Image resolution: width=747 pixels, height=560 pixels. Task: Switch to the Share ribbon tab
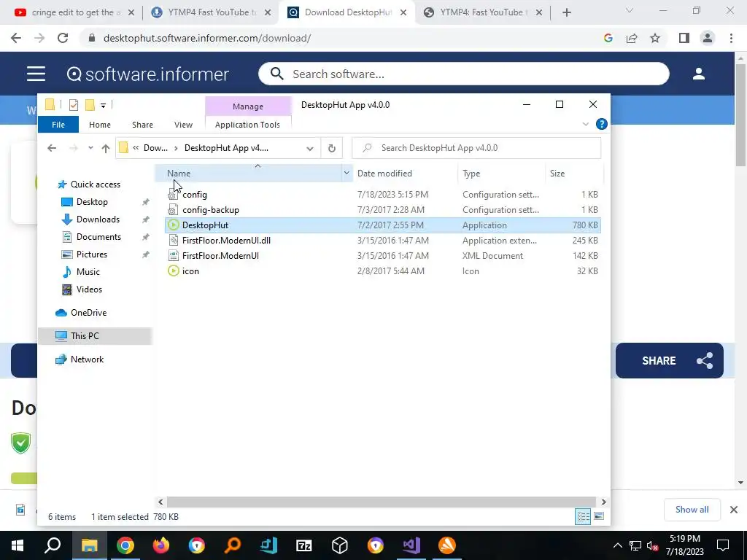click(x=142, y=125)
